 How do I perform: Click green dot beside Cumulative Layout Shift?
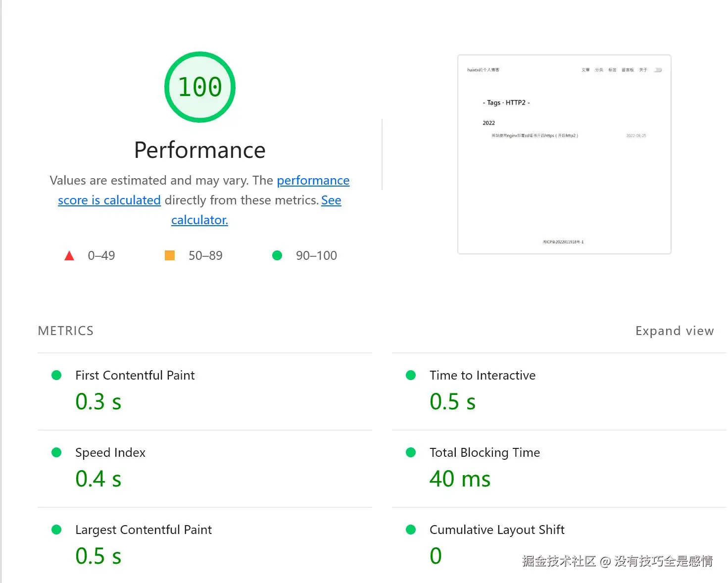tap(411, 530)
